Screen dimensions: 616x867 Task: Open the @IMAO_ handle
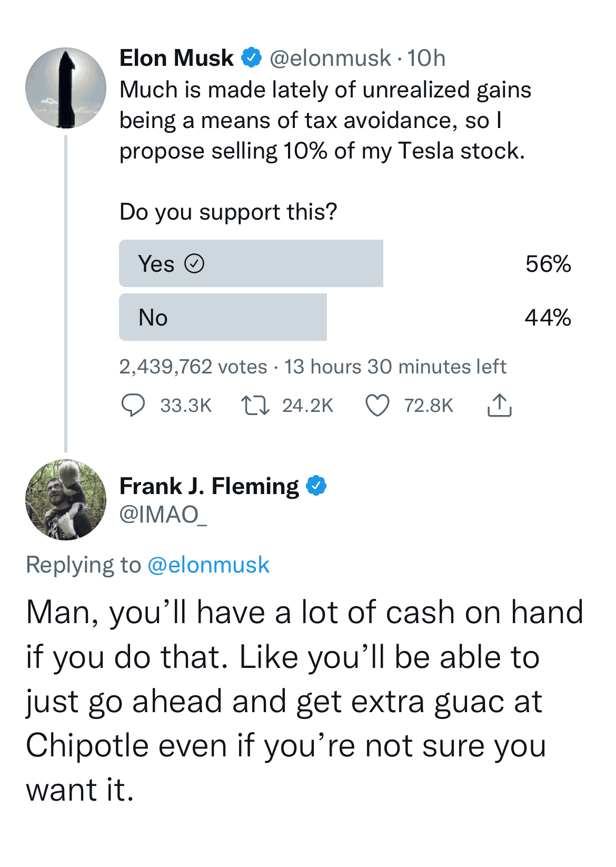point(163,515)
